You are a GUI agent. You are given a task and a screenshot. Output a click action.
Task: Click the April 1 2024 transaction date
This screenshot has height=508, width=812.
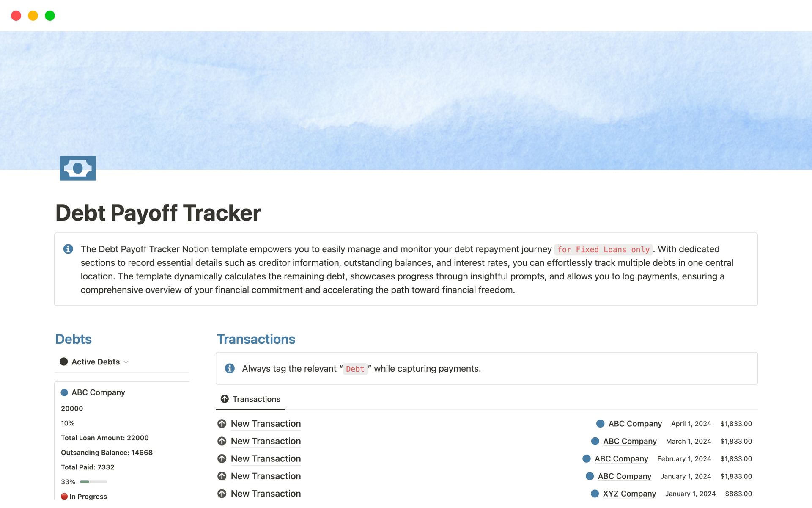(x=692, y=424)
